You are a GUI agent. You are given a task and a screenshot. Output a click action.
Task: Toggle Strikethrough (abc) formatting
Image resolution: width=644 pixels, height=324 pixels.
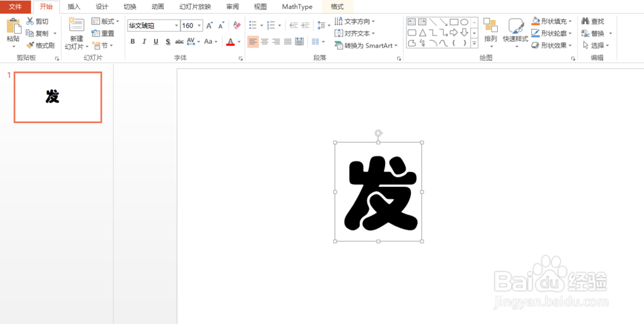(180, 41)
